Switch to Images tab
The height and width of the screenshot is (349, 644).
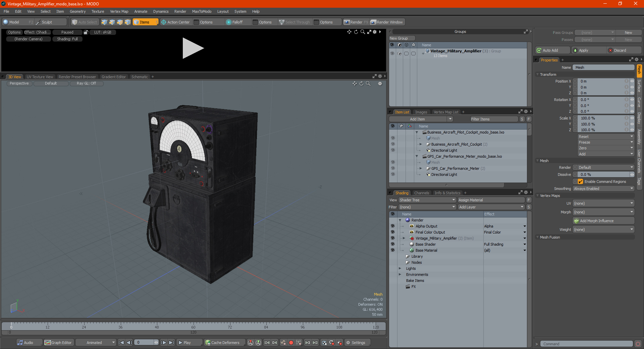click(421, 112)
